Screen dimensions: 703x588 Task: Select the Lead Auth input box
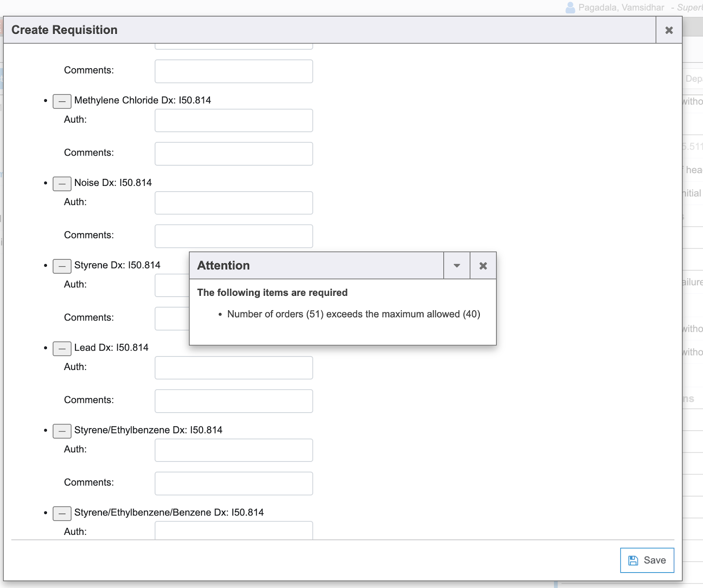pyautogui.click(x=233, y=368)
